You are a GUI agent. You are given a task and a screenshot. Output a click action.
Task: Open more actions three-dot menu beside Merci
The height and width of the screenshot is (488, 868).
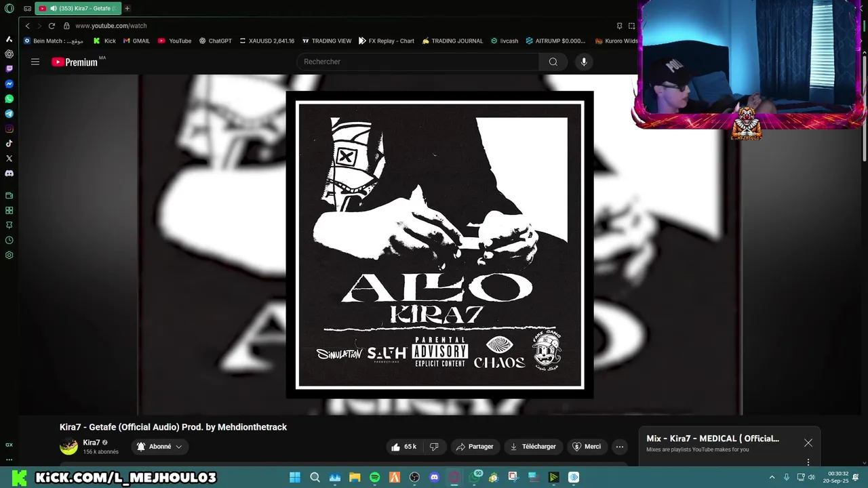point(619,447)
